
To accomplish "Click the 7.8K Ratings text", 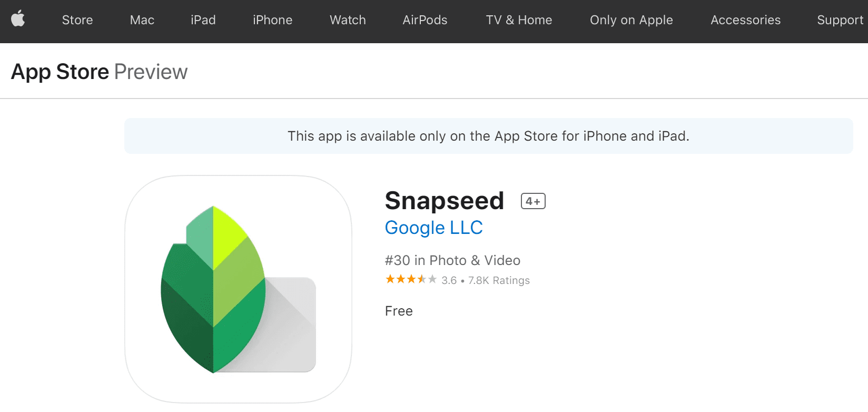I will tap(498, 280).
